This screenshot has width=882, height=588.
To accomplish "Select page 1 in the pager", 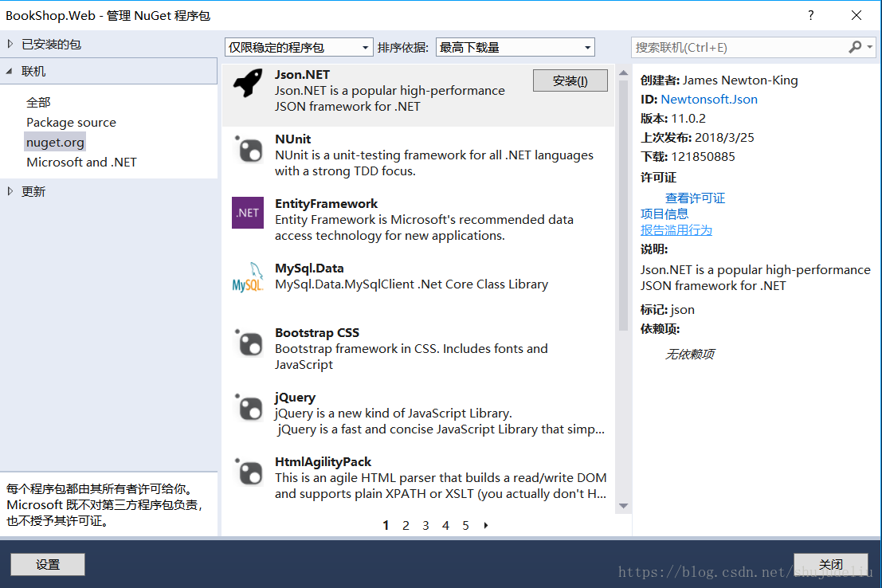I will (x=386, y=526).
